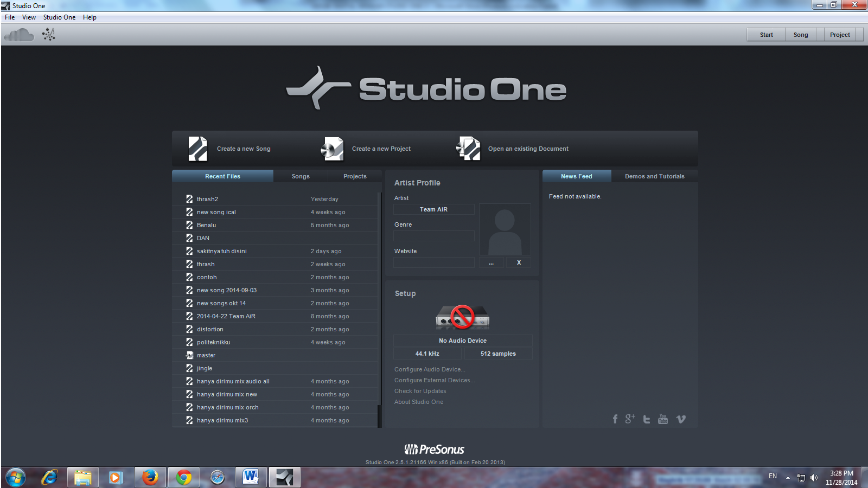Switch to the Songs tab
Viewport: 868px width, 488px height.
pyautogui.click(x=301, y=176)
